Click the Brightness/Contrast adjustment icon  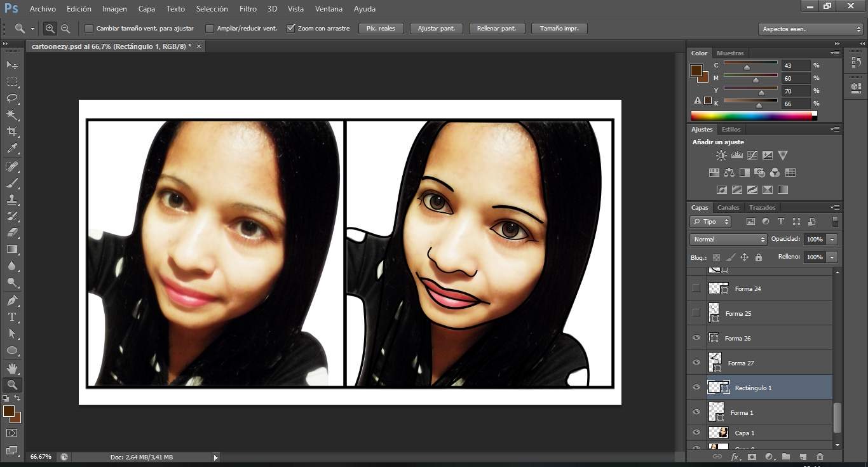point(721,155)
